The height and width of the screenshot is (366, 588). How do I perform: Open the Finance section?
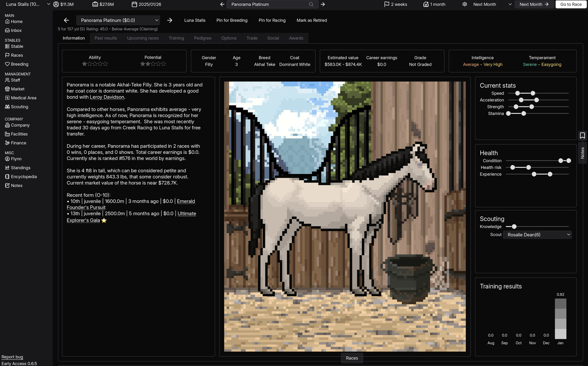point(18,143)
